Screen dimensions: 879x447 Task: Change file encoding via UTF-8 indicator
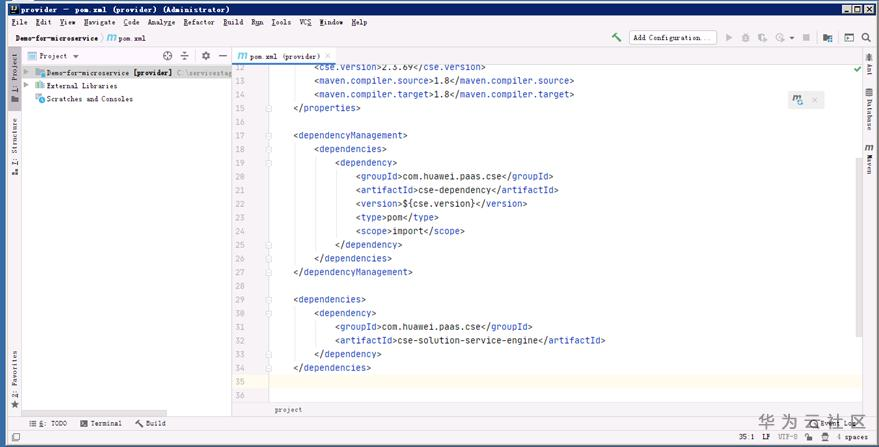click(788, 437)
